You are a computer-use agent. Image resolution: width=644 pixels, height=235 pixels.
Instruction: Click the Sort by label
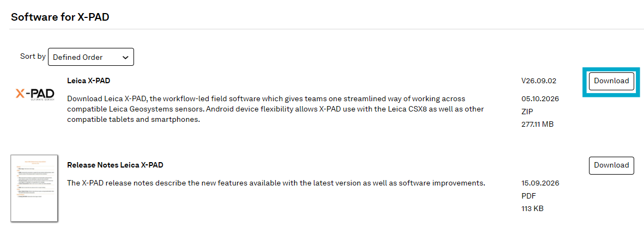click(33, 56)
